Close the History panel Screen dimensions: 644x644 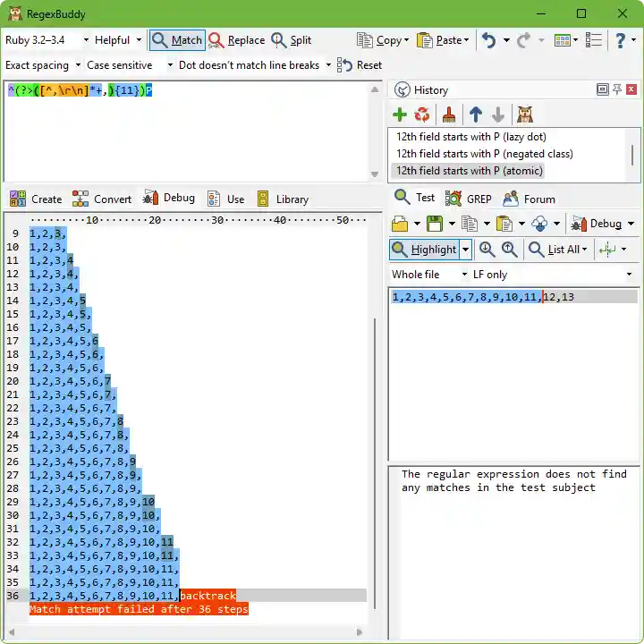point(631,89)
